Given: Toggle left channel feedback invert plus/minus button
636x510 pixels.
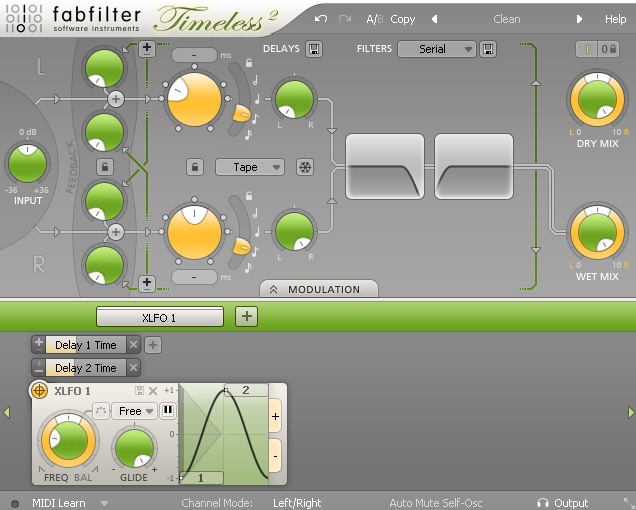Looking at the screenshot, I should pyautogui.click(x=147, y=49).
